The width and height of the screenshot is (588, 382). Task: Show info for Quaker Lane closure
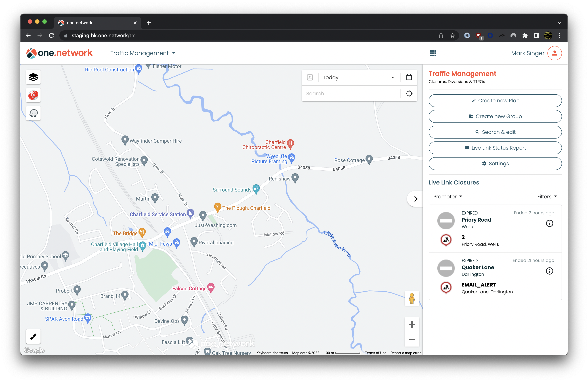(549, 271)
